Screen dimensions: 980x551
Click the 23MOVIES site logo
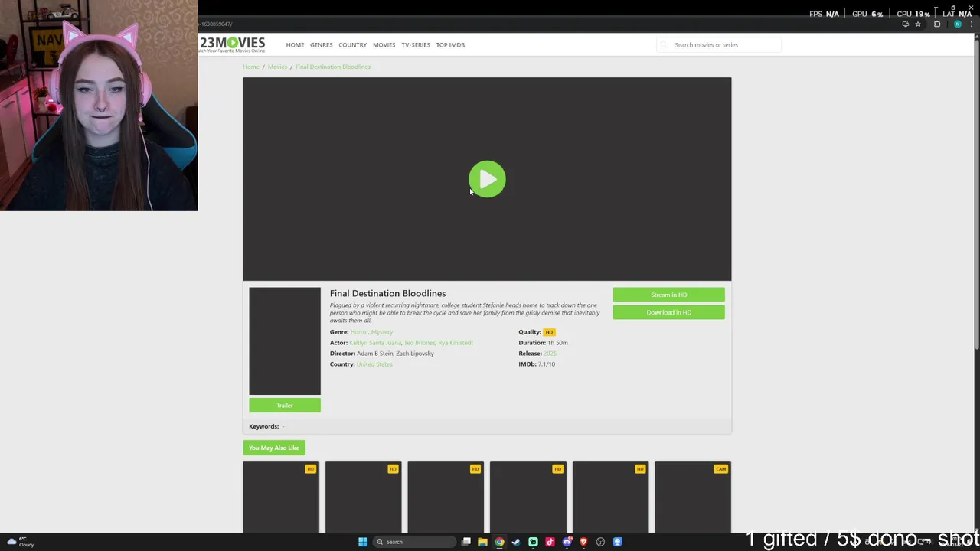tap(232, 44)
